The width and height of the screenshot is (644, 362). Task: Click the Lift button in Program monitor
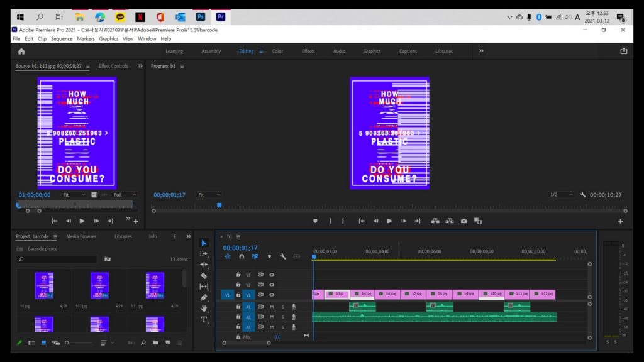click(x=435, y=221)
